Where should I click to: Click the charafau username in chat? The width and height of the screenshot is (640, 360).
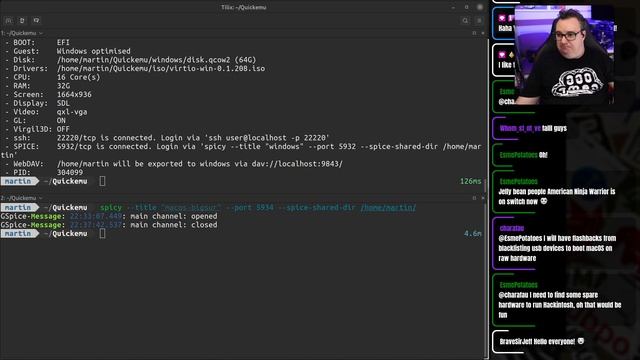click(511, 228)
